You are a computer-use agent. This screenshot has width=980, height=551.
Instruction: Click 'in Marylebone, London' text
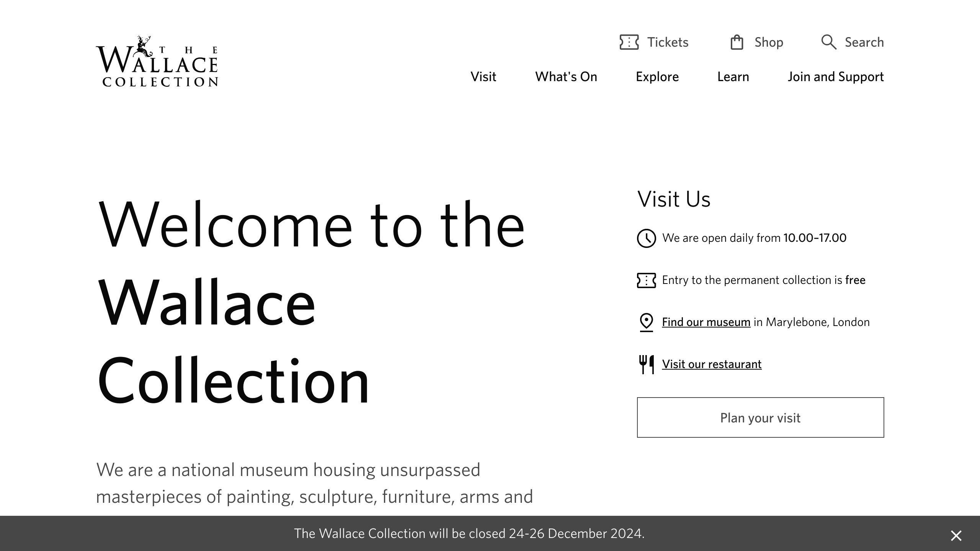(812, 322)
